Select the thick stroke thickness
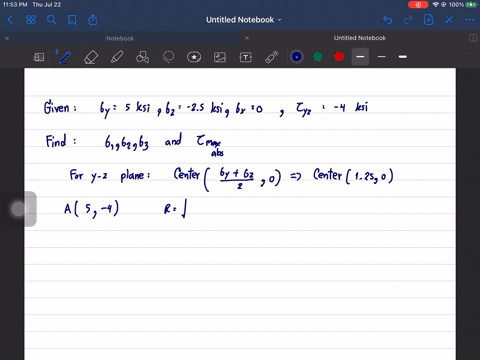This screenshot has height=360, width=480. (403, 57)
